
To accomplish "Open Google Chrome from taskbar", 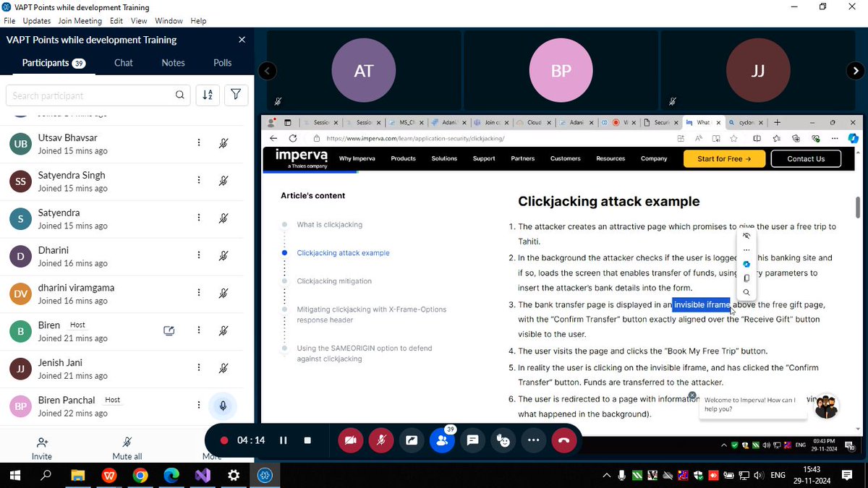I will [x=140, y=475].
